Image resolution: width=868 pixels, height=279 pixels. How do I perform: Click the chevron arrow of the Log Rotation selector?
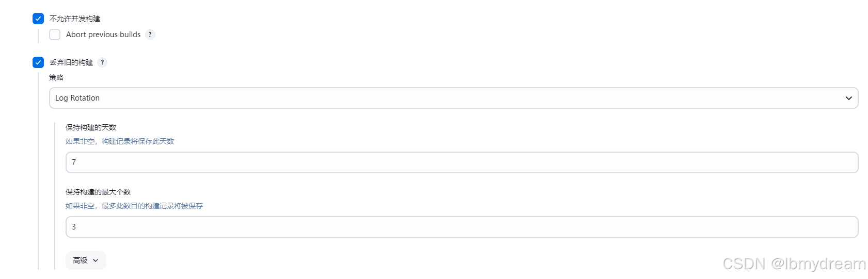[x=848, y=98]
